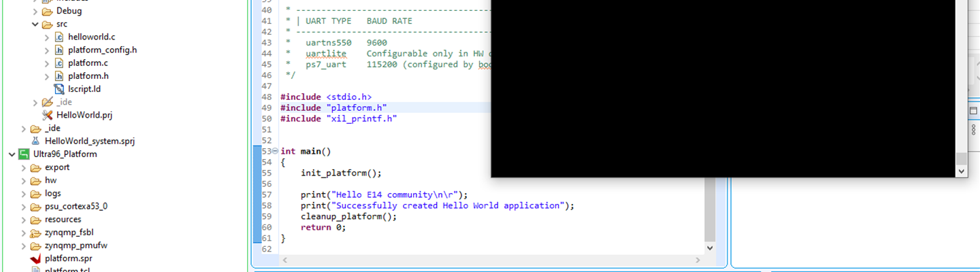
Task: Click the editor horizontal scrollbar left arrow
Action: point(284,260)
